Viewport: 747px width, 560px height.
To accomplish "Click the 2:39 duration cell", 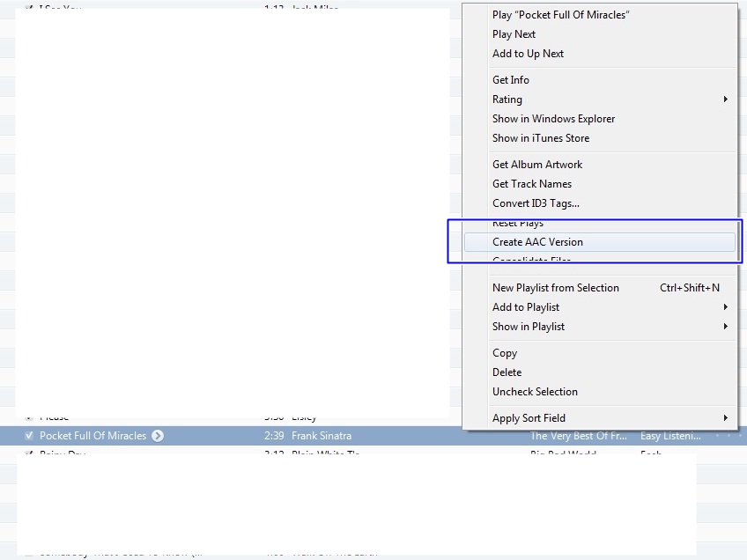I will (274, 436).
